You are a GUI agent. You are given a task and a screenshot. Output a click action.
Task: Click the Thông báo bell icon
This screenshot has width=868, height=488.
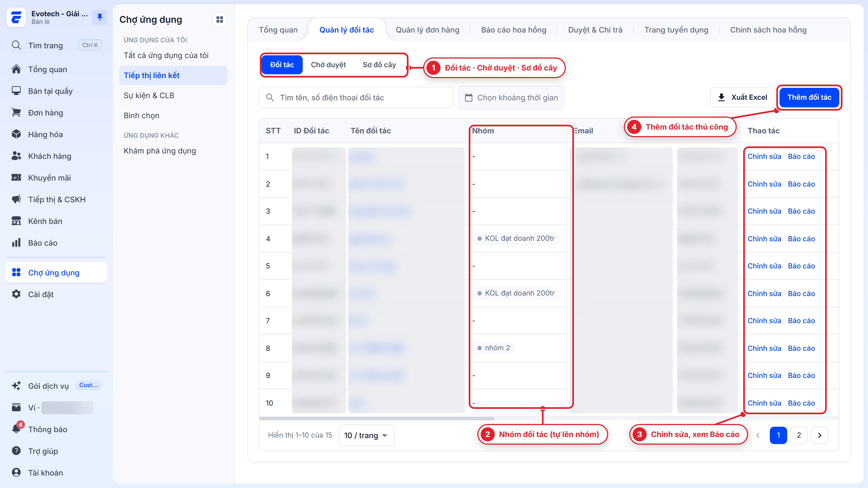(16, 429)
